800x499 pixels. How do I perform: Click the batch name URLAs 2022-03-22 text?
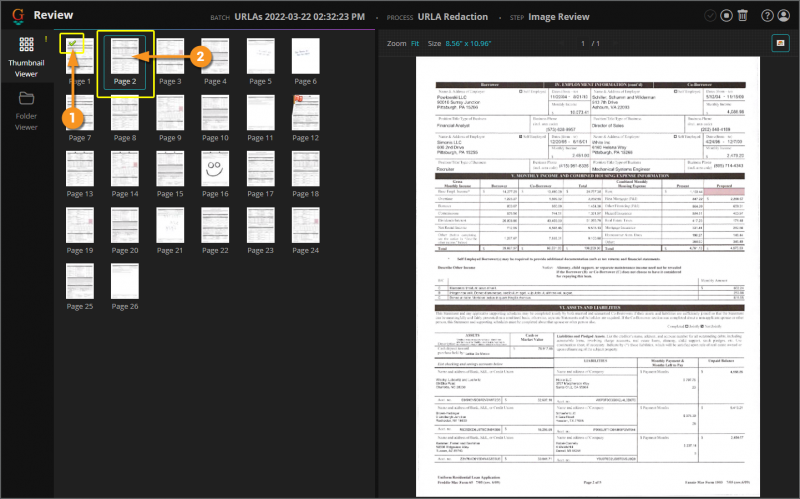point(299,17)
